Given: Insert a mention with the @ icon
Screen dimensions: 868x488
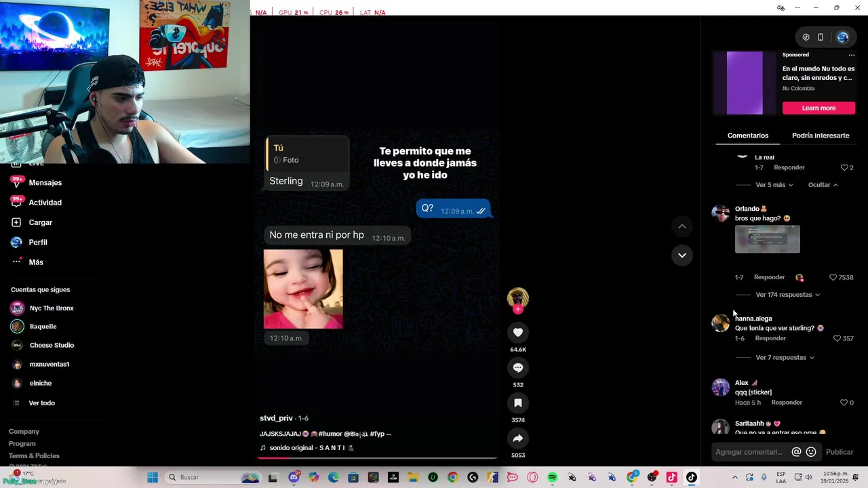Looking at the screenshot, I should pyautogui.click(x=796, y=452).
